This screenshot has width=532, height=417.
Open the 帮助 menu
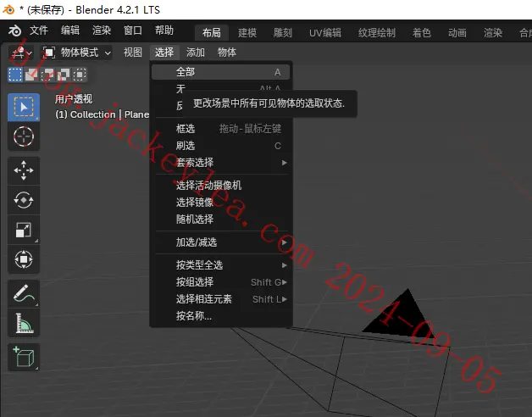tap(164, 31)
